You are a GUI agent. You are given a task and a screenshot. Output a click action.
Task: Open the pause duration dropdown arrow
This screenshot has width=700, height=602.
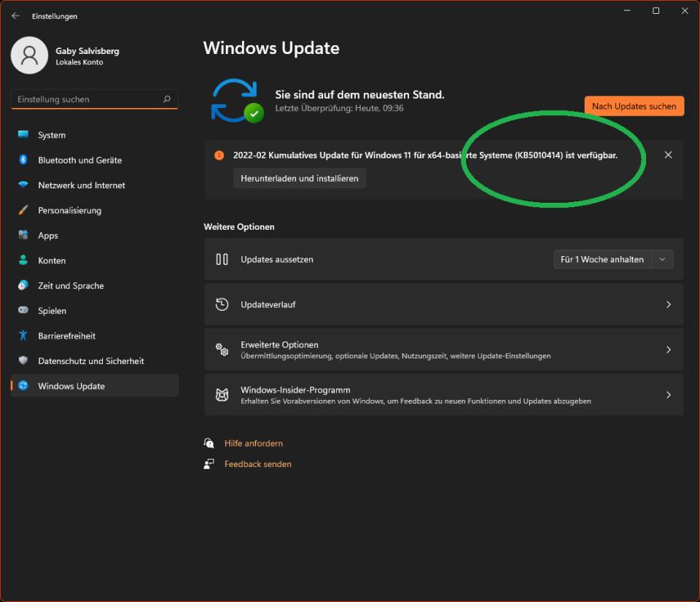[663, 260]
